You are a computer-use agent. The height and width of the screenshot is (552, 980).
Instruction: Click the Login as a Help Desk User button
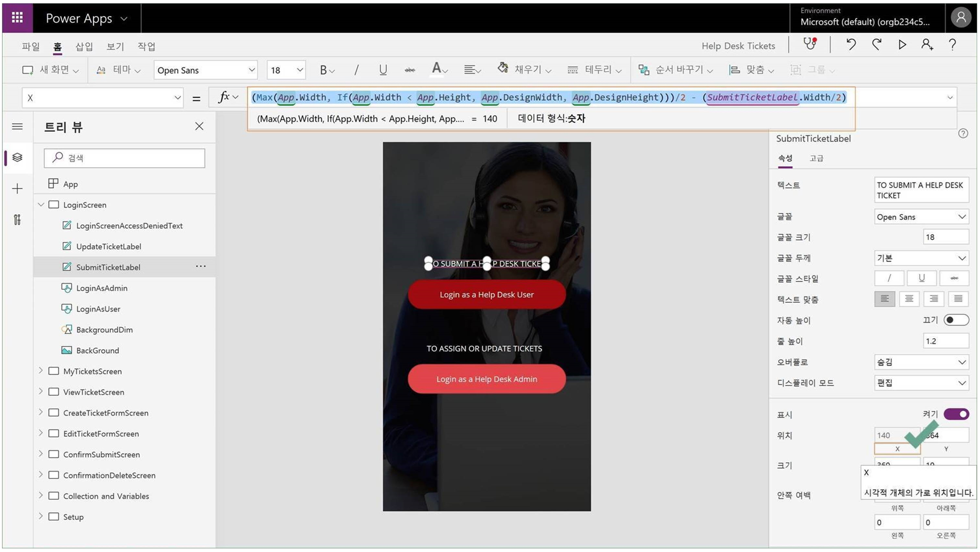pyautogui.click(x=486, y=294)
